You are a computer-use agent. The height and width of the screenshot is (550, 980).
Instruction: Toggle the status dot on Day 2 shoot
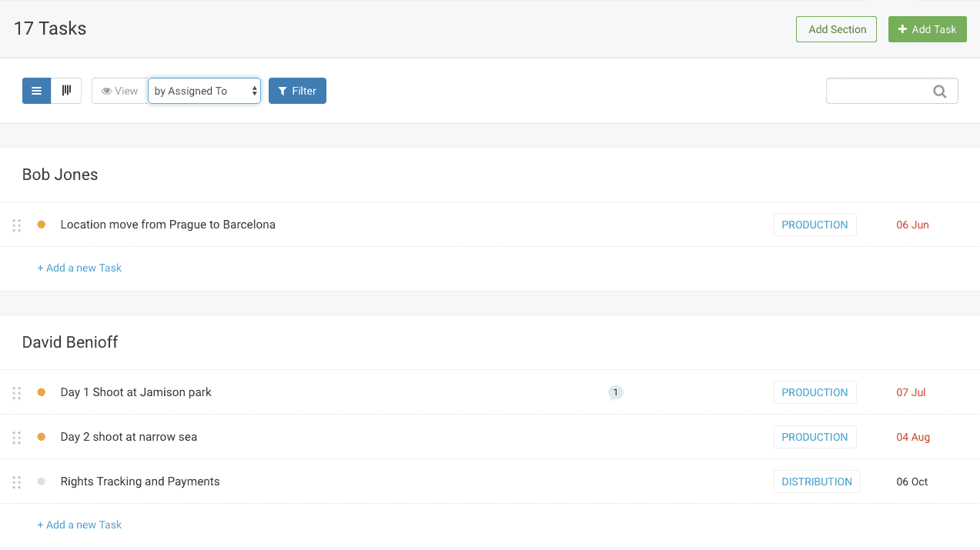pyautogui.click(x=41, y=436)
